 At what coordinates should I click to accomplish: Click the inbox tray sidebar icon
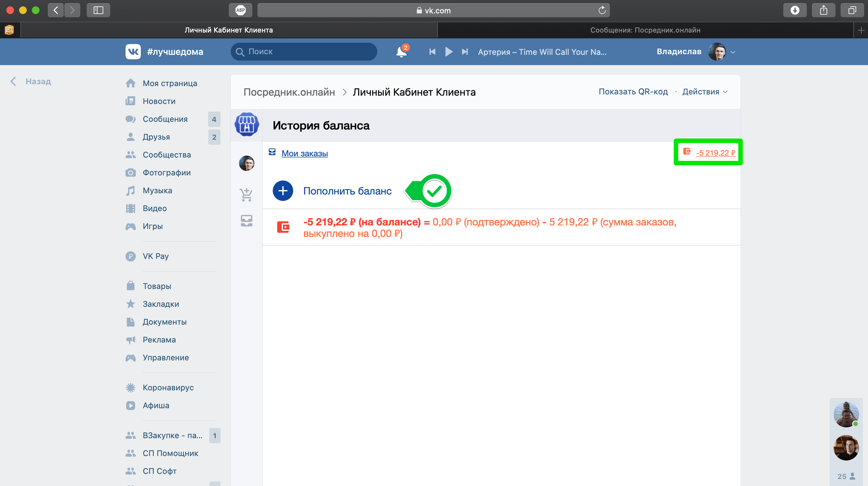click(246, 221)
